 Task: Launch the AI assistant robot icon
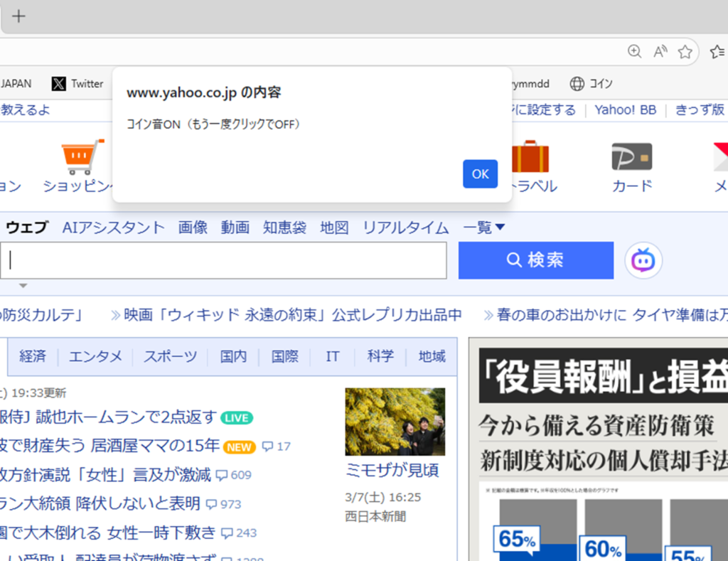(x=643, y=260)
